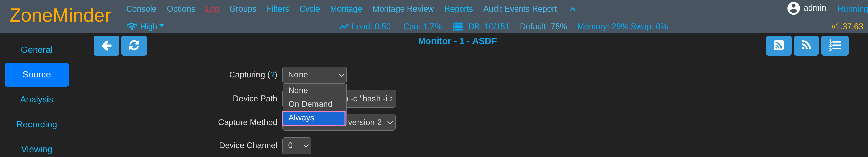Expand the Device Channel dropdown
Viewport: 868px width, 157px height.
pos(296,146)
